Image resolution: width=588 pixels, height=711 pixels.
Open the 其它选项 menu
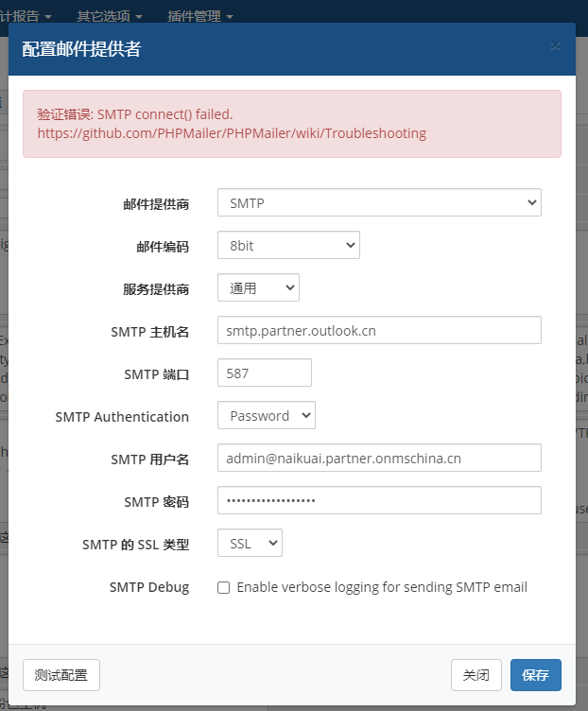pyautogui.click(x=109, y=16)
